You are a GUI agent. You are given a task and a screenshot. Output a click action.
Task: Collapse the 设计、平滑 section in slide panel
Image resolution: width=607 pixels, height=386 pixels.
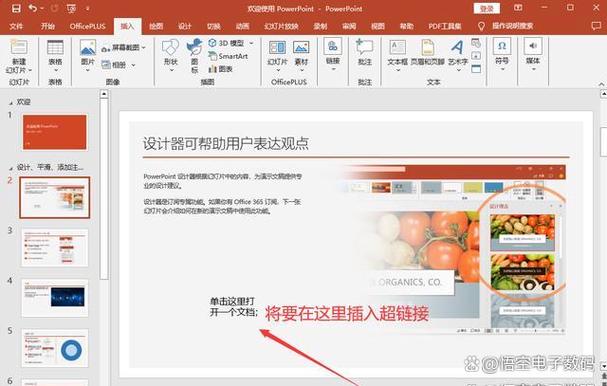(11, 168)
